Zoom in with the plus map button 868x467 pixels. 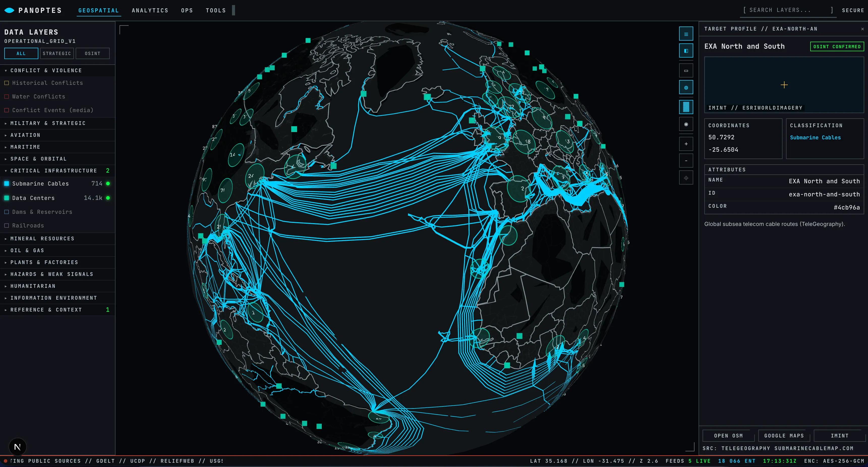pos(686,144)
